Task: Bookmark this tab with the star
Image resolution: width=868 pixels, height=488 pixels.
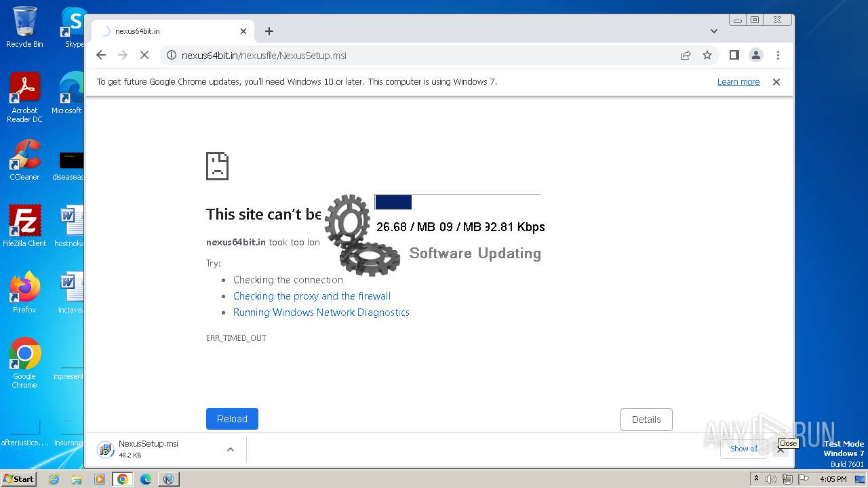Action: 707,55
